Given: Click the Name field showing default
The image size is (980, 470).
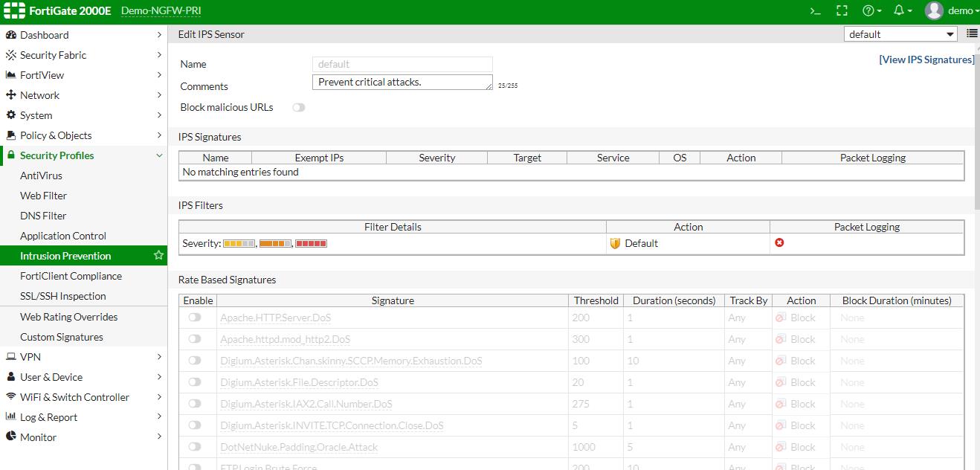Looking at the screenshot, I should pos(402,64).
